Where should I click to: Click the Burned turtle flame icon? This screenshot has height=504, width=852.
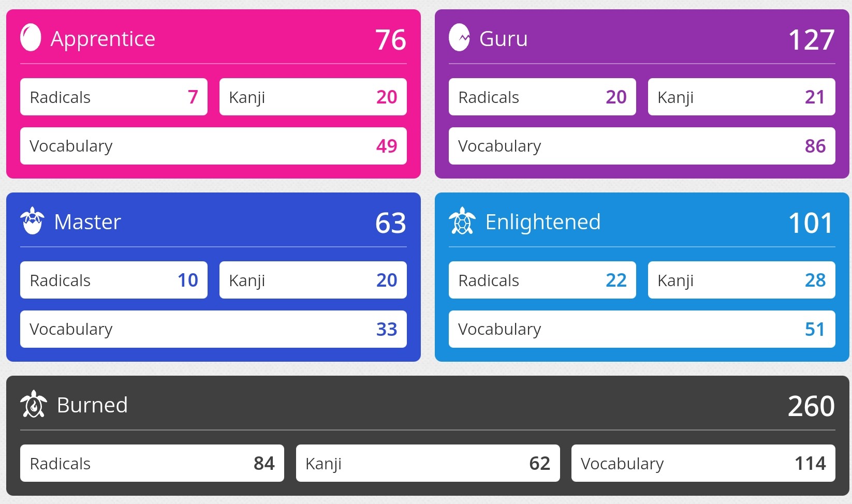click(34, 404)
